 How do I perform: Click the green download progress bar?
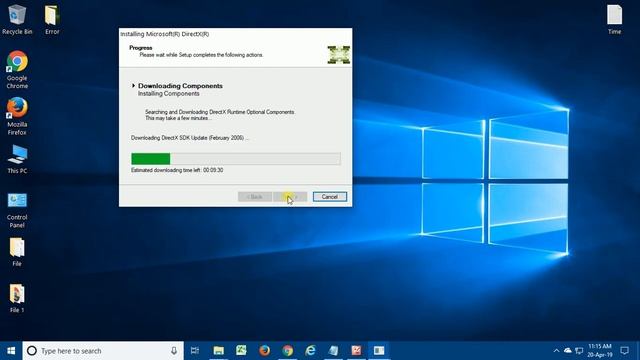click(x=236, y=159)
